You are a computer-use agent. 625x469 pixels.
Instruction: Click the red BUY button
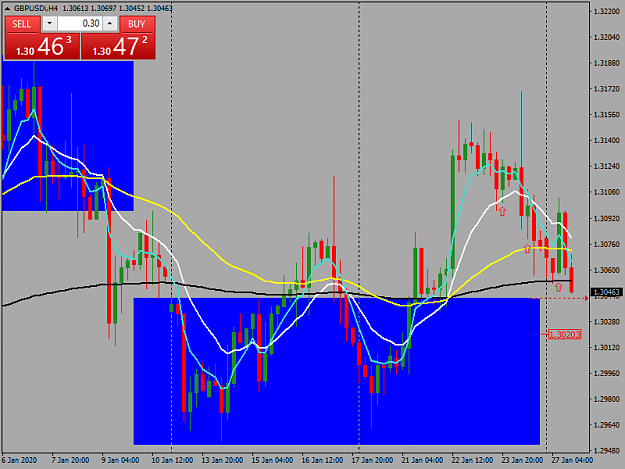coord(137,24)
